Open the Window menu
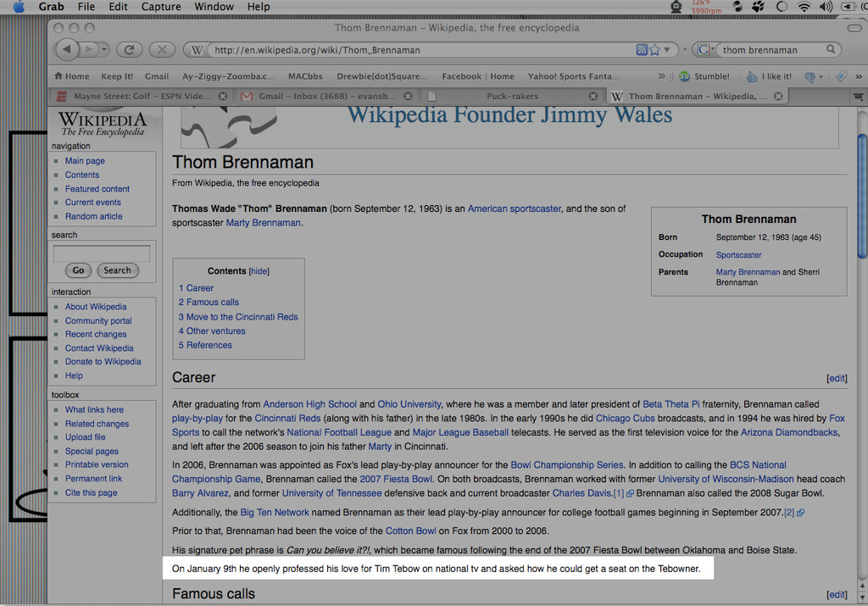The height and width of the screenshot is (606, 868). [x=214, y=7]
